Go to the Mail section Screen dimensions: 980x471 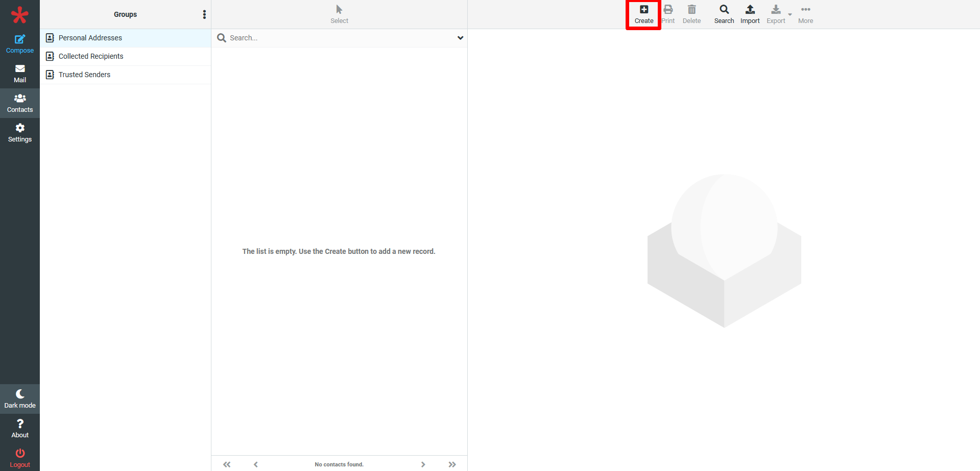20,74
